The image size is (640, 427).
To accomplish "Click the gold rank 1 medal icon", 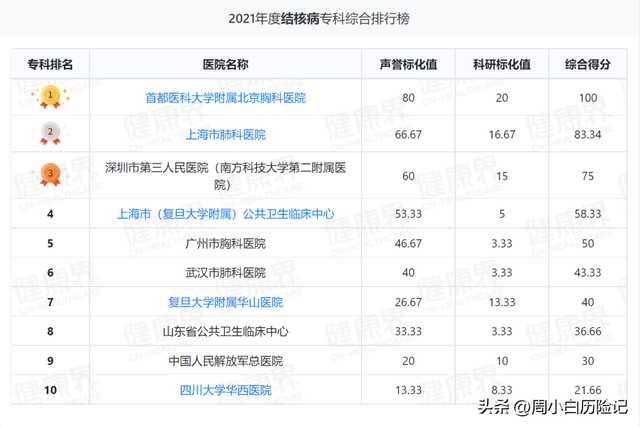I will [x=50, y=97].
